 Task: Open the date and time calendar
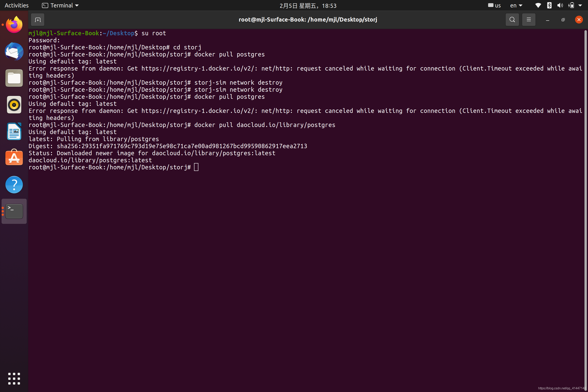308,5
